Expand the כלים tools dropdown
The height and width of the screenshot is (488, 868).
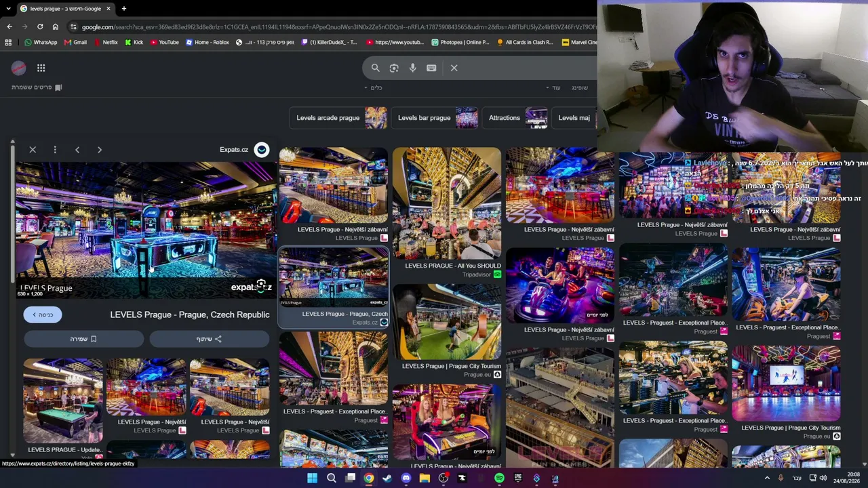pos(373,87)
